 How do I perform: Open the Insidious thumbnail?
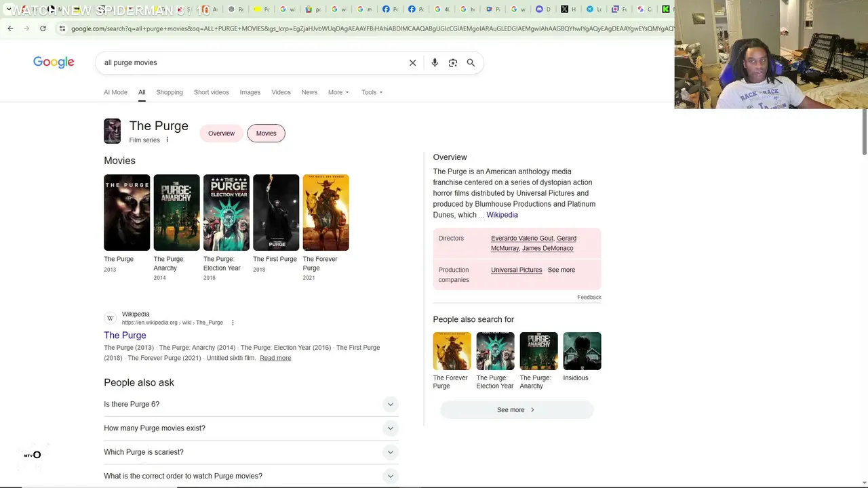click(x=582, y=351)
